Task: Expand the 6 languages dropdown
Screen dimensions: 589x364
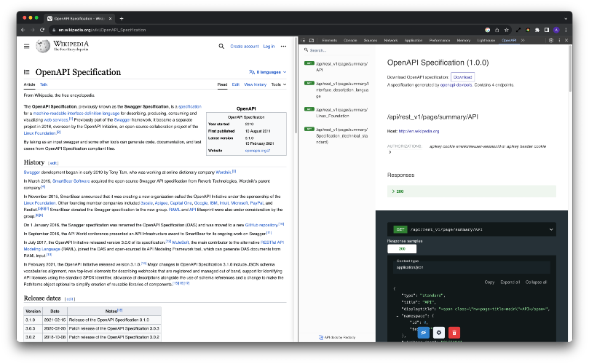Action: click(x=268, y=72)
